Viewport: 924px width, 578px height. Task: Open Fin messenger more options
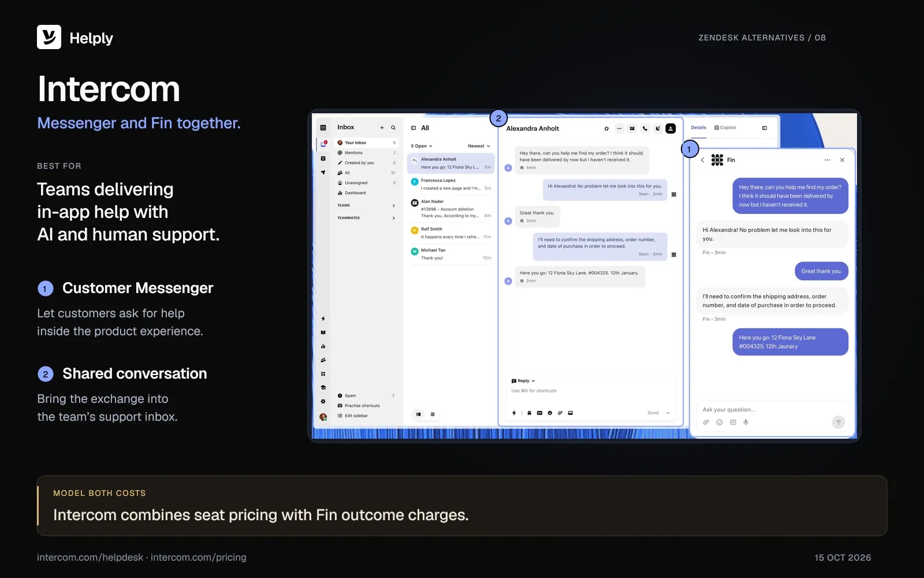pos(827,160)
